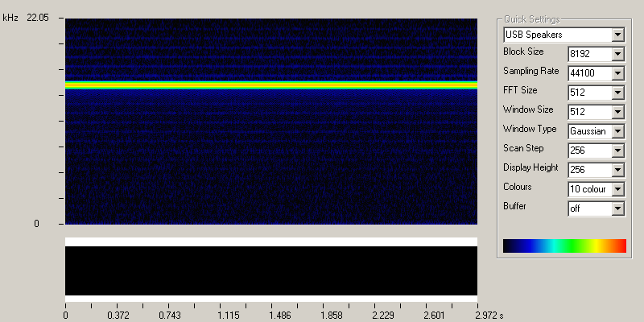Click the 2.972 s time axis label

(x=489, y=316)
